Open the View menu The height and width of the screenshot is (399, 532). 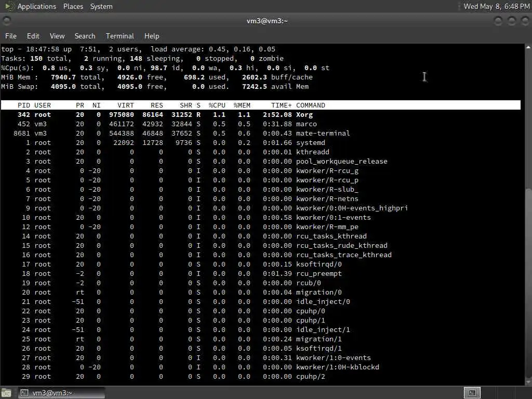tap(57, 36)
